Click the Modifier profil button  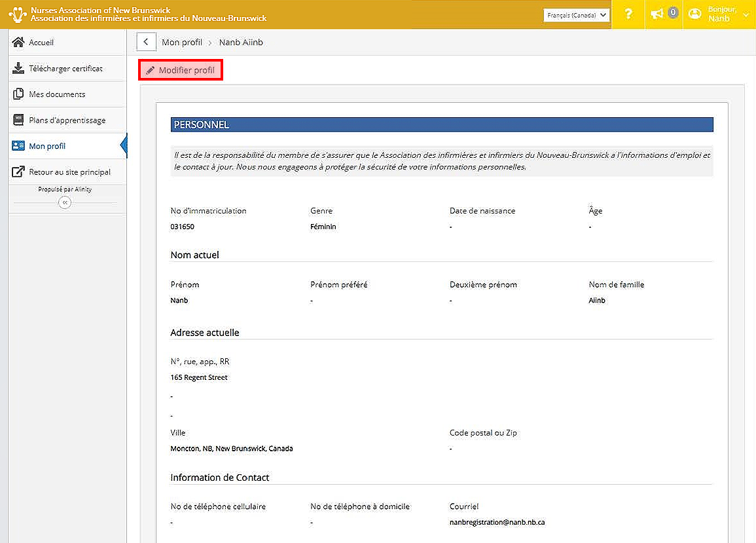[x=181, y=71]
